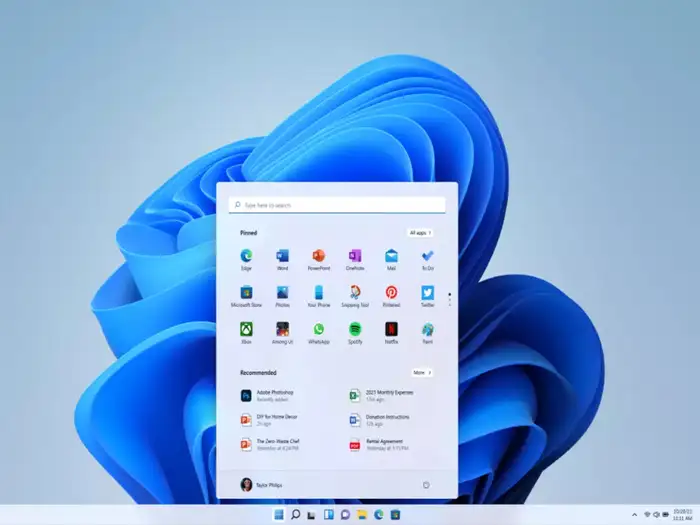Open the WhatsApp pinned app

(318, 329)
